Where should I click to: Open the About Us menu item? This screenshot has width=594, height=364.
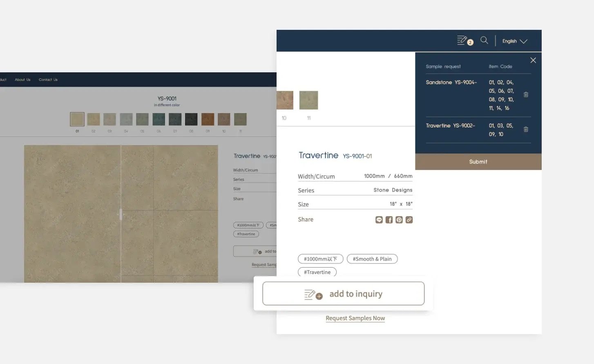(22, 80)
